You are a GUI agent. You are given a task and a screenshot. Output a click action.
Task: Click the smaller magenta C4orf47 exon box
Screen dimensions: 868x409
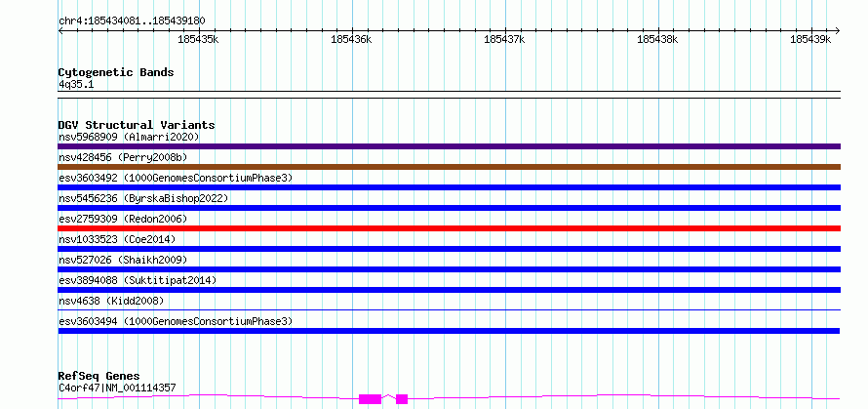point(402,399)
